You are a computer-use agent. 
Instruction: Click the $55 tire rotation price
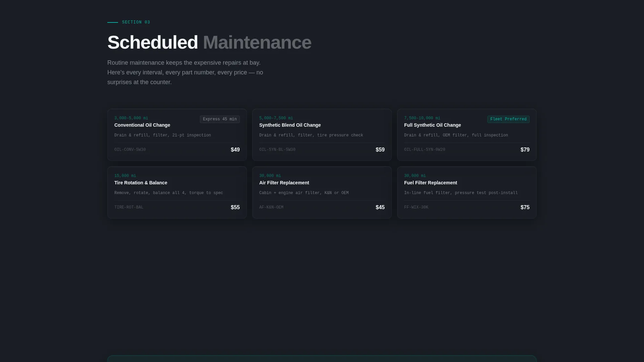(235, 207)
